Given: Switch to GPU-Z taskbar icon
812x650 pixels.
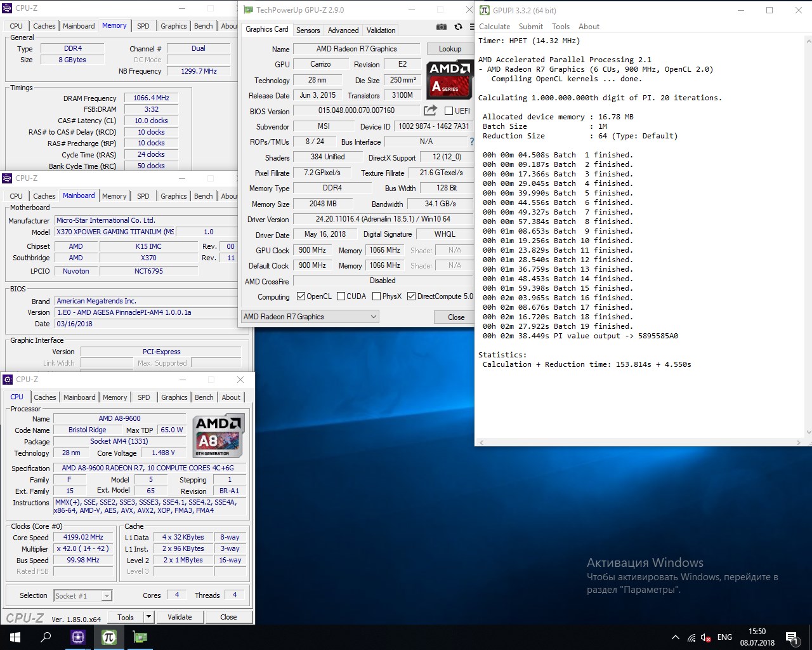Looking at the screenshot, I should click(x=140, y=637).
